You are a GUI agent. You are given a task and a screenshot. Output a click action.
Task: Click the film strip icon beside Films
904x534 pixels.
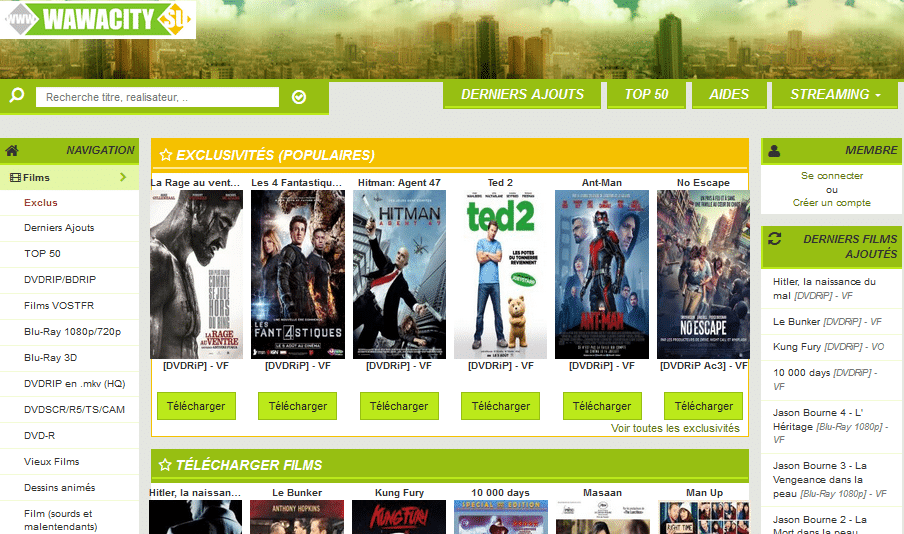(x=16, y=178)
